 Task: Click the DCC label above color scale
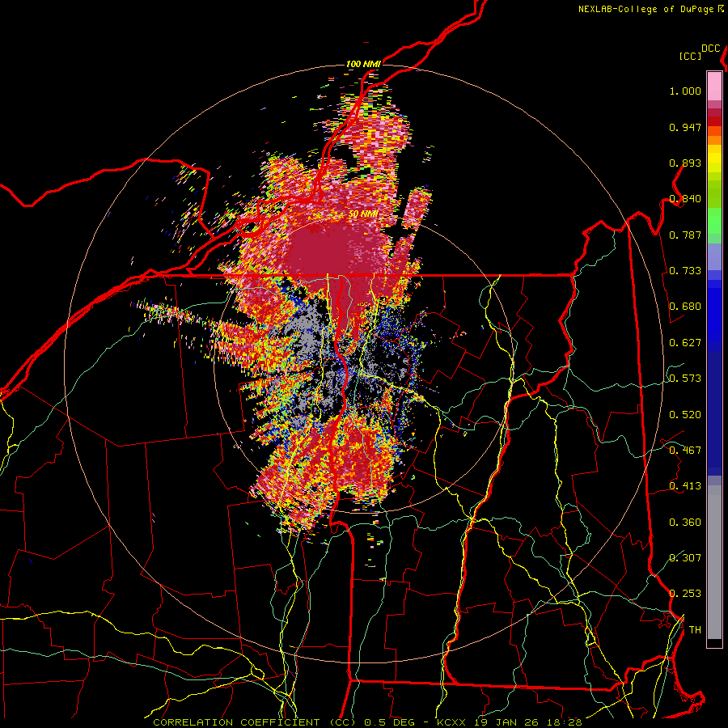coord(711,48)
